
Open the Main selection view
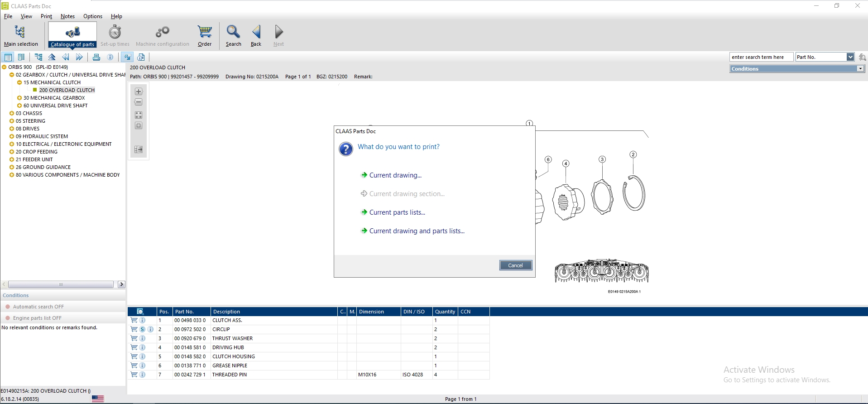click(21, 35)
